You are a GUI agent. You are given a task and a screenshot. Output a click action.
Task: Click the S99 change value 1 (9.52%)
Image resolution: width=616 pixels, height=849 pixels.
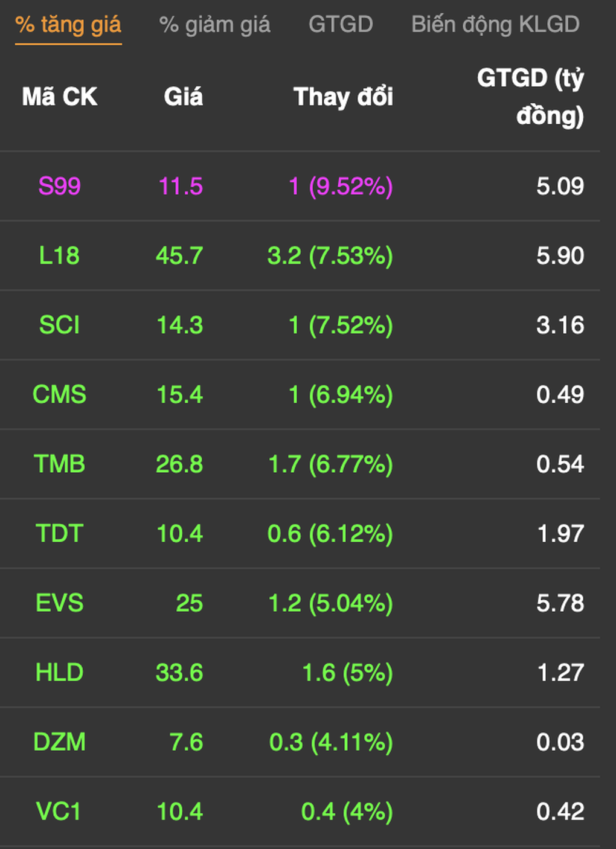tap(341, 186)
